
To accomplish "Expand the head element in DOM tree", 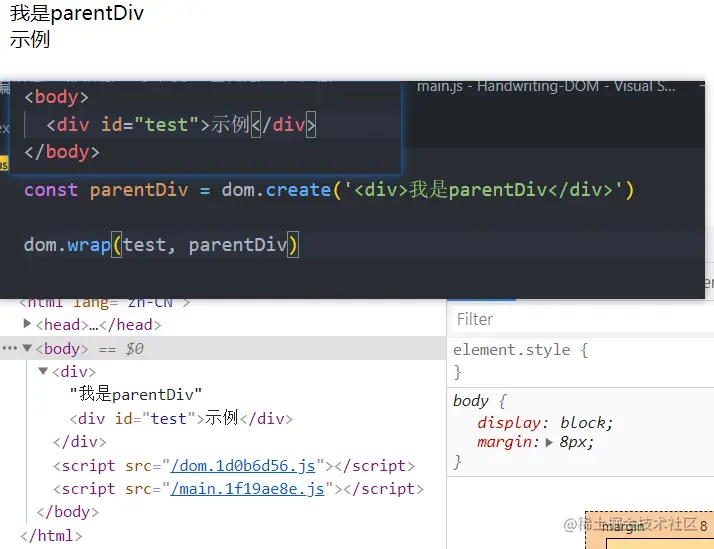I will [27, 324].
